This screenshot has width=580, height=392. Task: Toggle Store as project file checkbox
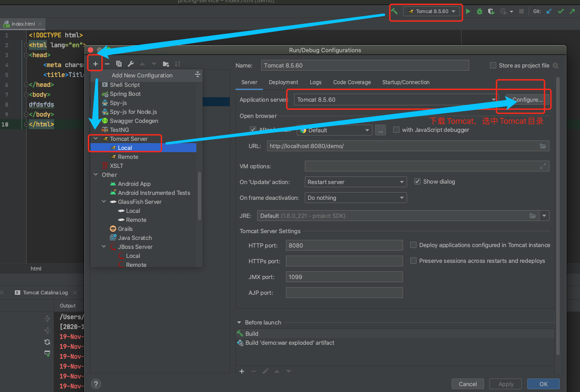point(493,65)
